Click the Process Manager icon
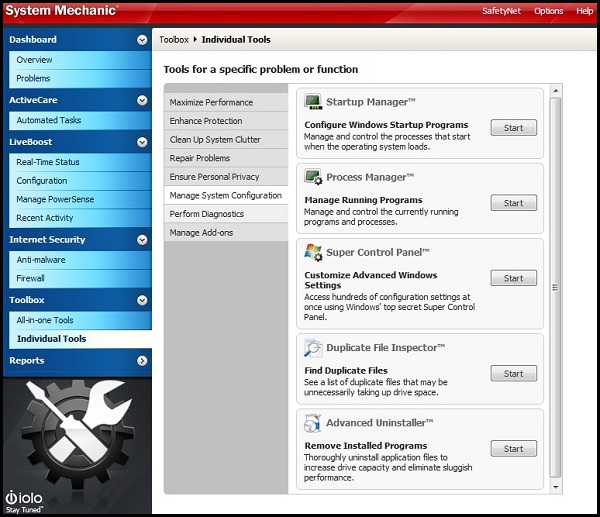This screenshot has width=600, height=517. [313, 177]
